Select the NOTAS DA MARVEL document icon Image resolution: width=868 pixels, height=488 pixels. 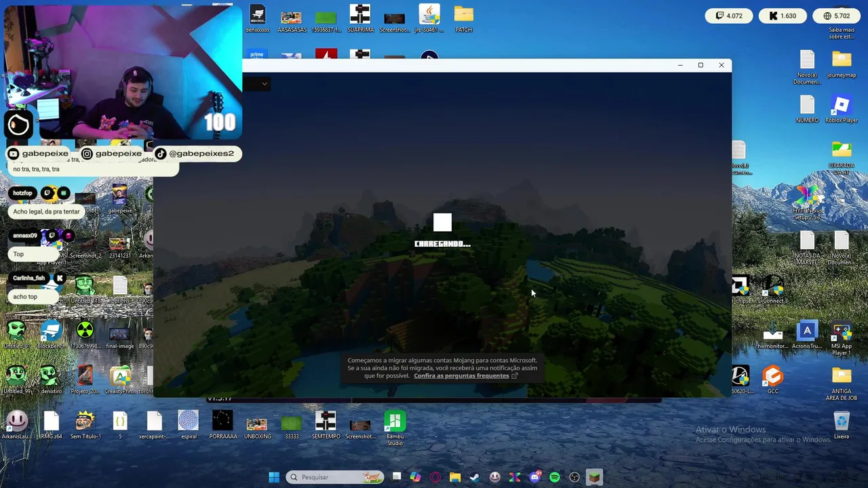807,247
